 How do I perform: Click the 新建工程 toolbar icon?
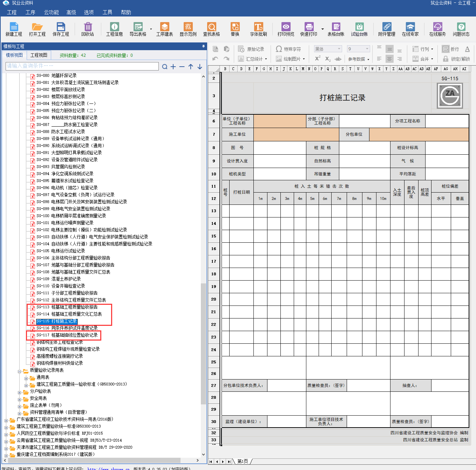pyautogui.click(x=14, y=29)
